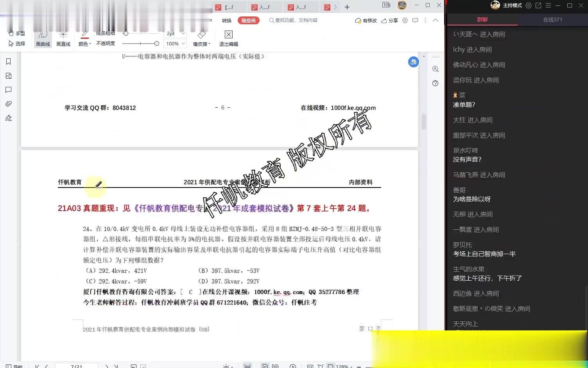This screenshot has width=588, height=368.
Task: Set zoom to actual size 1:1
Action: click(x=310, y=366)
